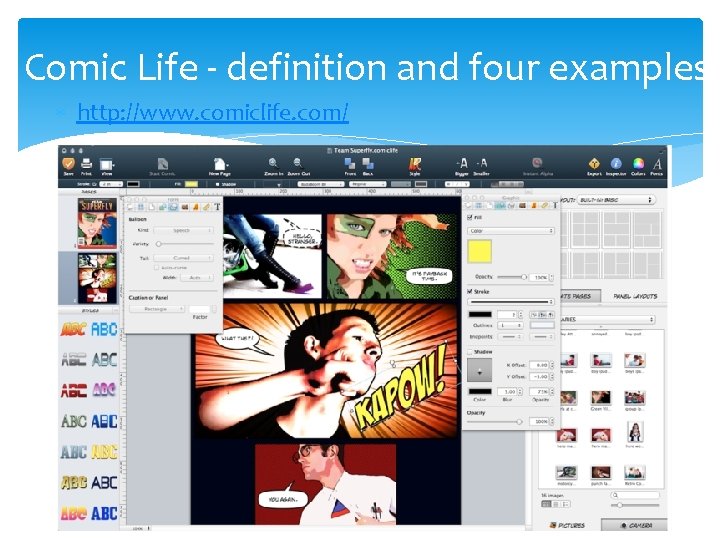Select text T tab in left inspector
Viewport: 720px width, 540px height.
point(217,207)
